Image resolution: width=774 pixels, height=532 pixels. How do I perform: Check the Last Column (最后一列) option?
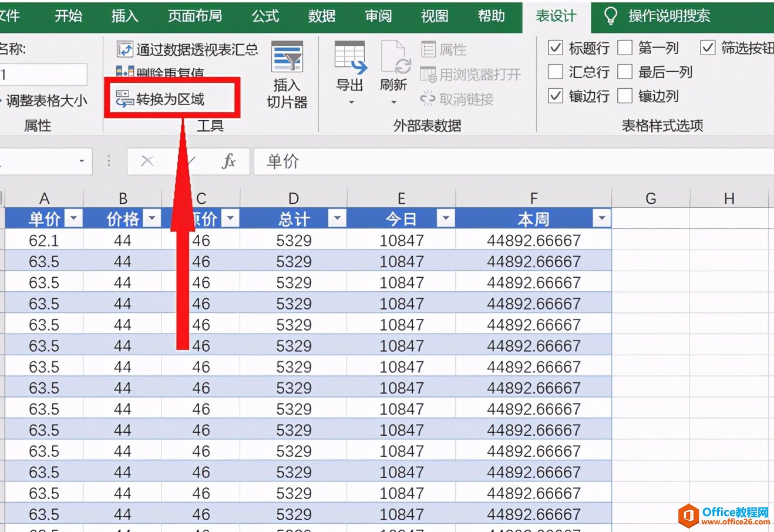pyautogui.click(x=625, y=72)
